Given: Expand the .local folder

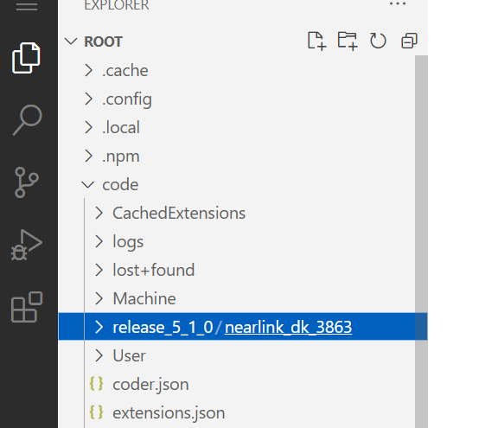Looking at the screenshot, I should pyautogui.click(x=88, y=127).
